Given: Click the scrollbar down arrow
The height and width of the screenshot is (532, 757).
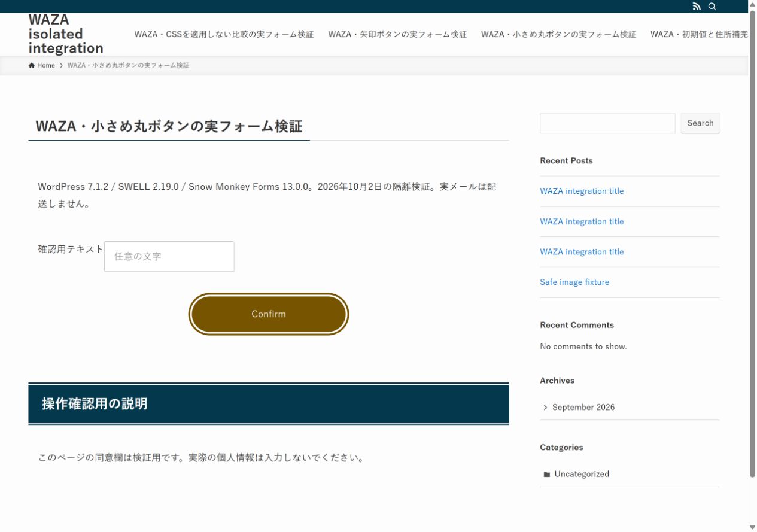Looking at the screenshot, I should [753, 527].
